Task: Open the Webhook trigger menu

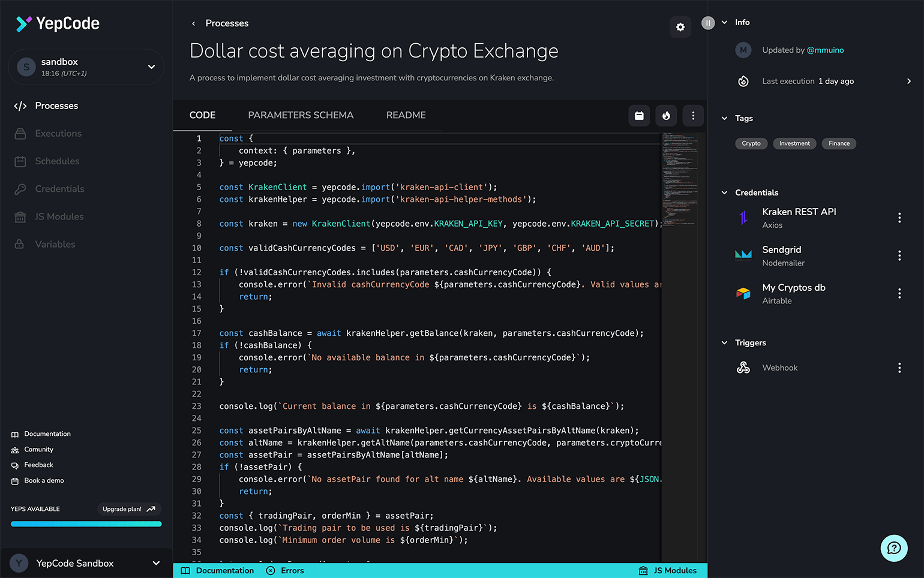Action: (x=899, y=367)
